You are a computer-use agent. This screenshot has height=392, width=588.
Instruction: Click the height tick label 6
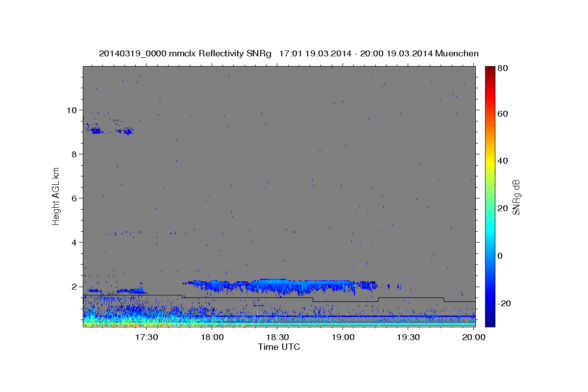[75, 198]
